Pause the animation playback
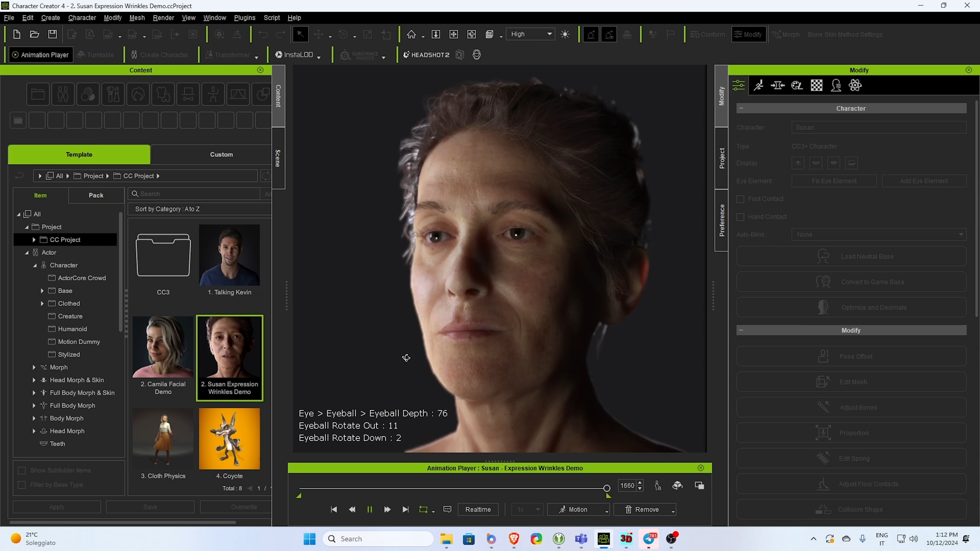The image size is (980, 551). pyautogui.click(x=369, y=510)
